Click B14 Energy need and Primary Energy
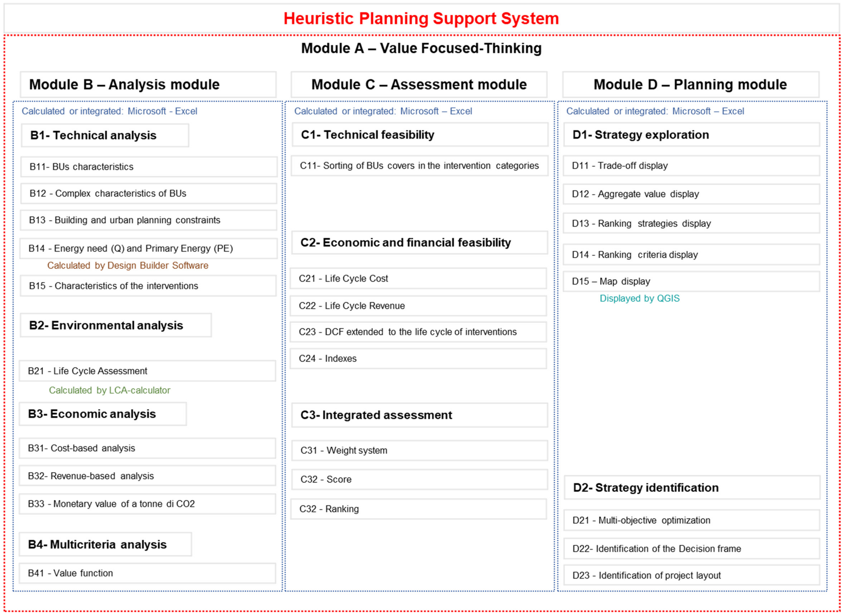845x616 pixels. (x=148, y=249)
